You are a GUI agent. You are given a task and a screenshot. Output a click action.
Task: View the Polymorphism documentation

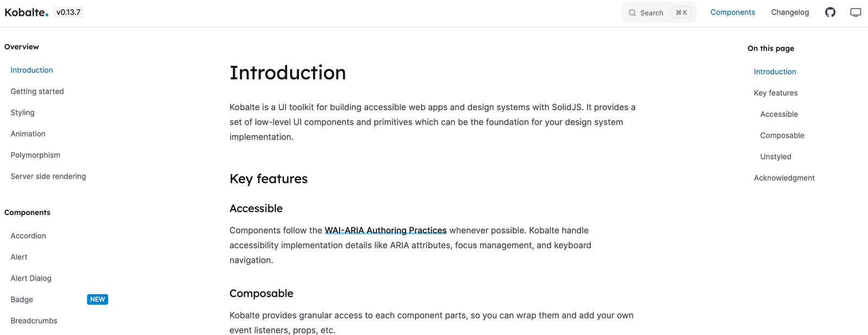35,155
